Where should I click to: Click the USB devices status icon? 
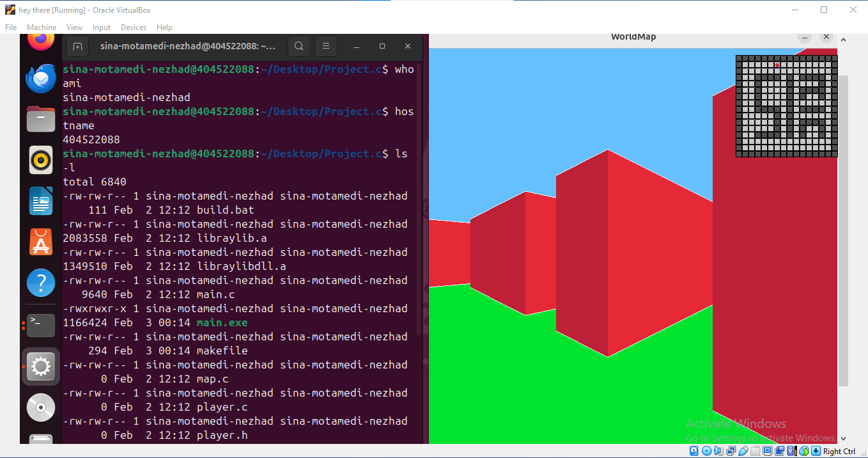(742, 451)
